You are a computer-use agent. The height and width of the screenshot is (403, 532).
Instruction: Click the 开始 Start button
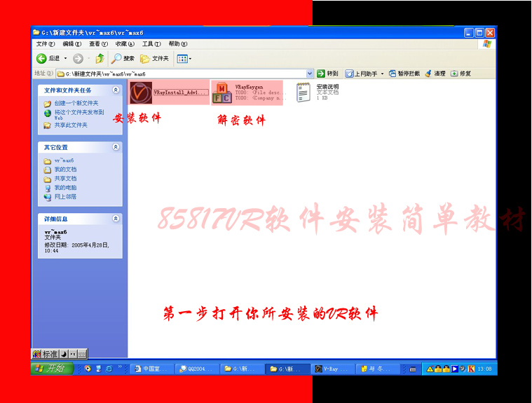(x=53, y=369)
